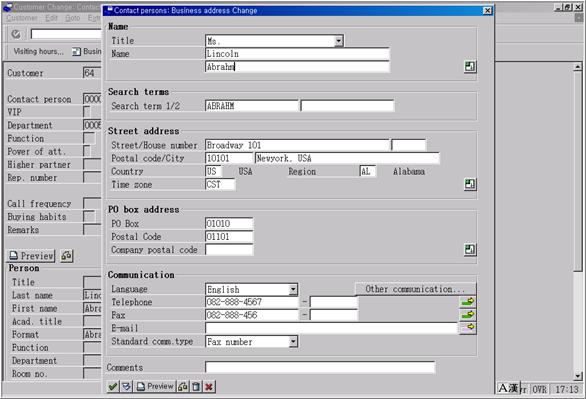Click the address versions icon in the dialog toolbar
This screenshot has height=399, width=586.
pyautogui.click(x=183, y=386)
